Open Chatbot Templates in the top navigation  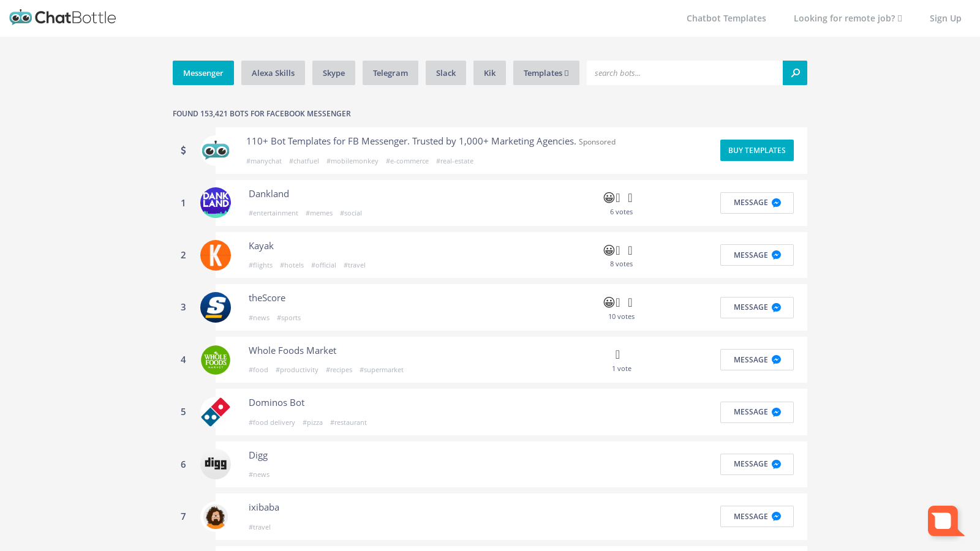(x=726, y=18)
